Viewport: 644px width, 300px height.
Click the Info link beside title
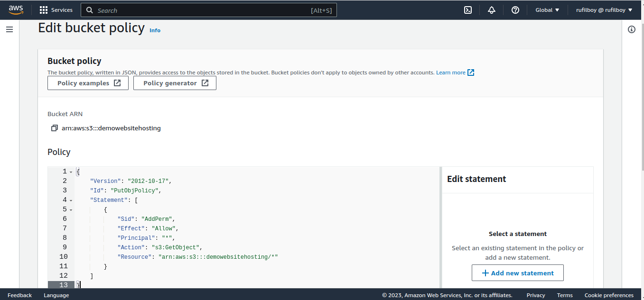tap(155, 30)
